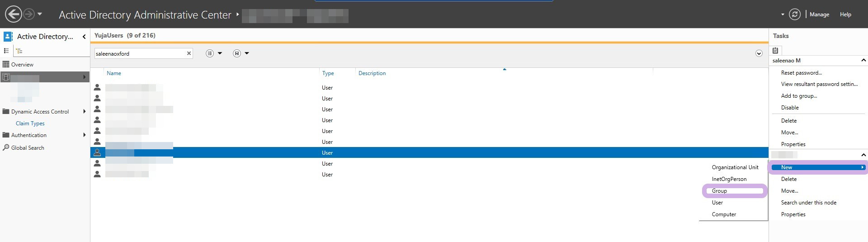Open the Help menu
Screen dimensions: 868x242
click(845, 14)
